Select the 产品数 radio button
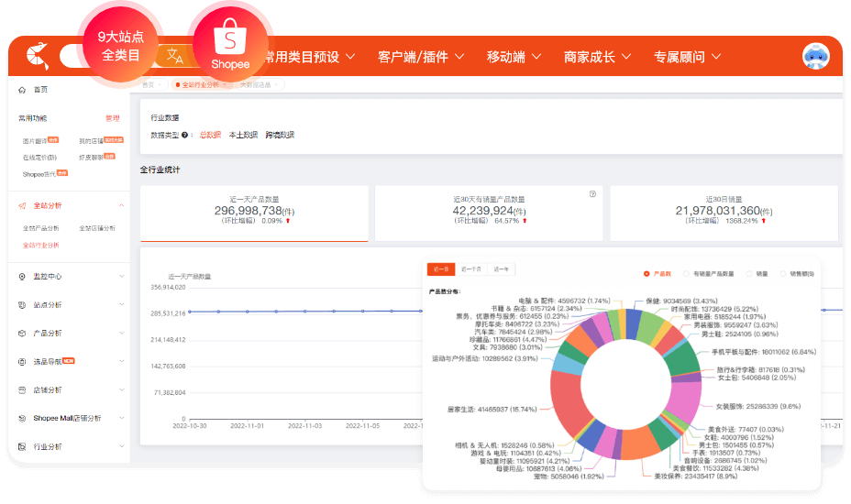This screenshot has height=504, width=851. click(x=647, y=273)
